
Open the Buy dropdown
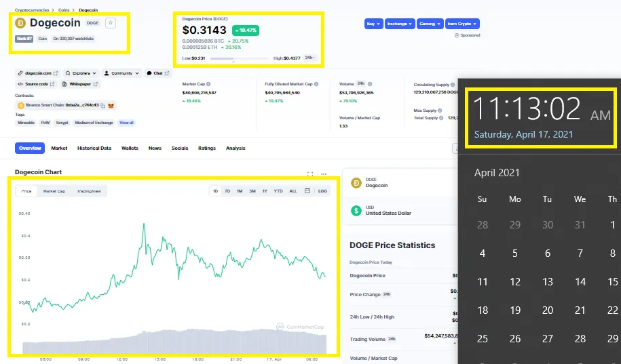tap(373, 24)
